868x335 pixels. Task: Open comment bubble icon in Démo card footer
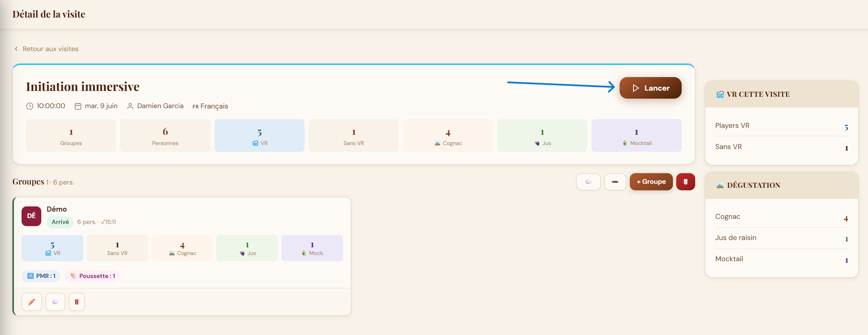(55, 302)
